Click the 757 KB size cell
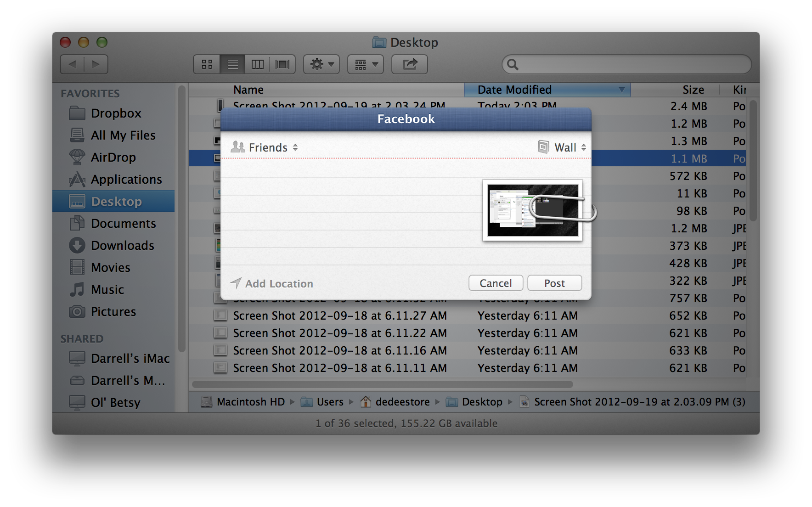This screenshot has width=812, height=507. pyautogui.click(x=688, y=298)
